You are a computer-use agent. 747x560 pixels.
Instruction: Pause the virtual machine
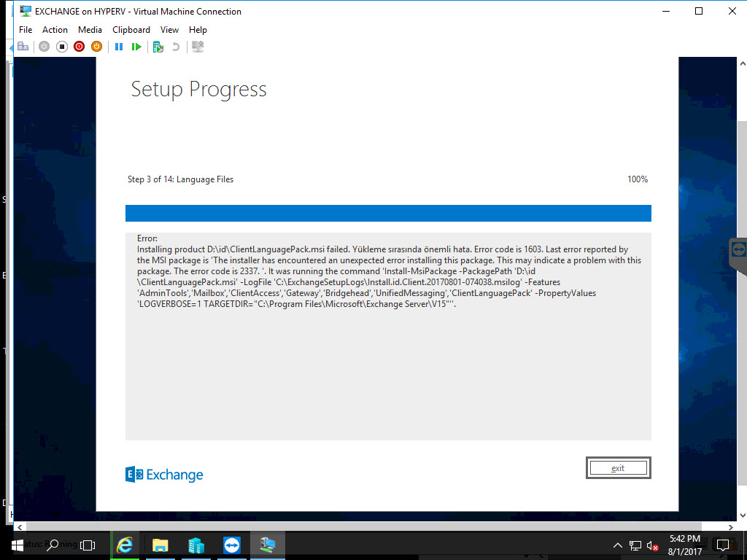click(x=119, y=47)
